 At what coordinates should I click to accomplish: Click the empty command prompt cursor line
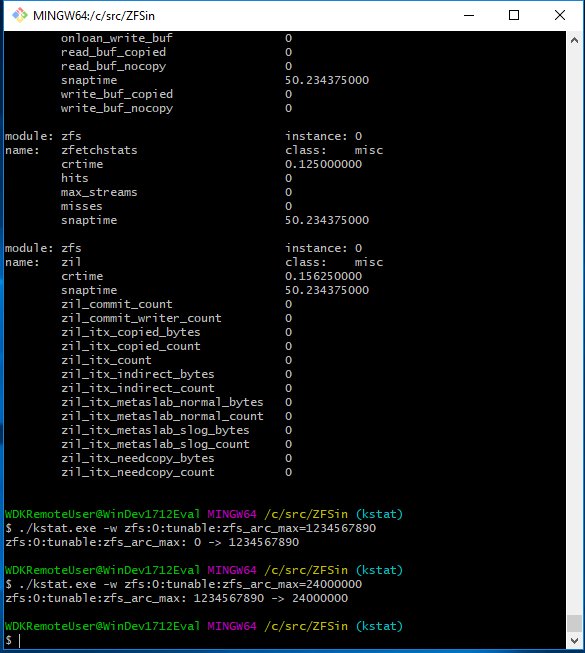[12, 640]
